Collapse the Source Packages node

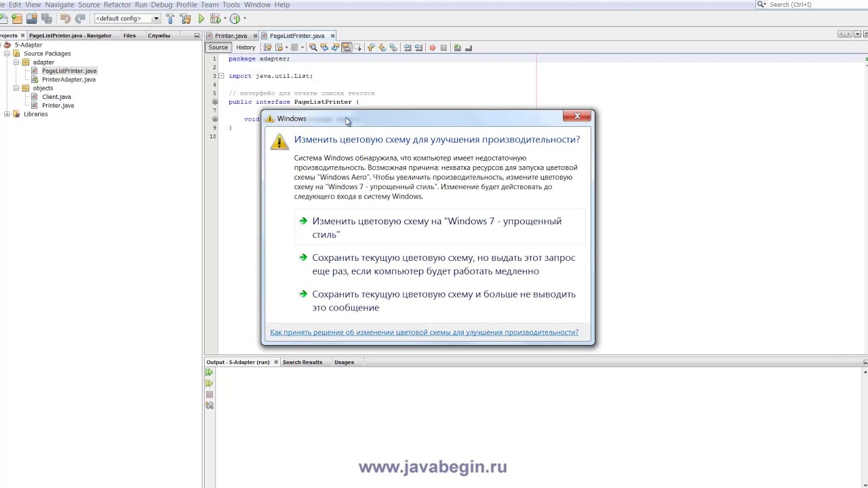pyautogui.click(x=7, y=54)
